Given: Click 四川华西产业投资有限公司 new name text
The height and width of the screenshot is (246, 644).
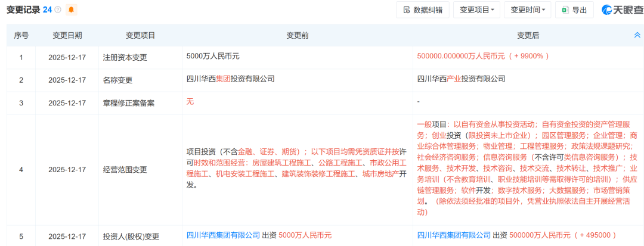Looking at the screenshot, I should coord(461,79).
